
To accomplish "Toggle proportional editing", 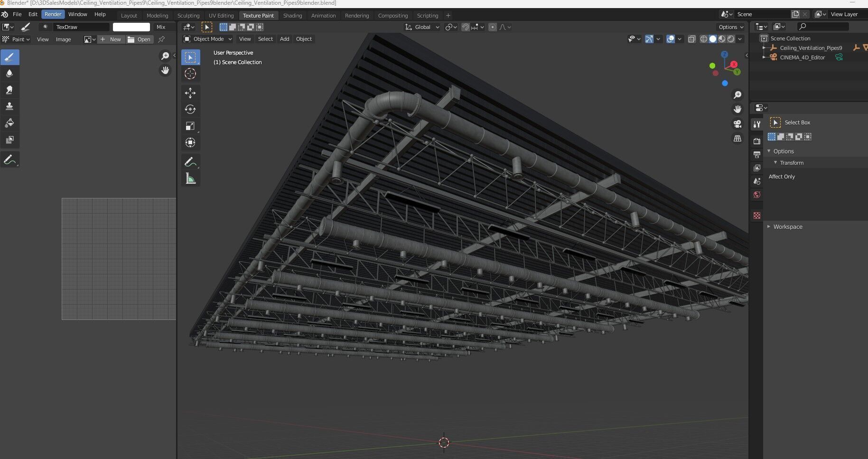I will [x=493, y=27].
